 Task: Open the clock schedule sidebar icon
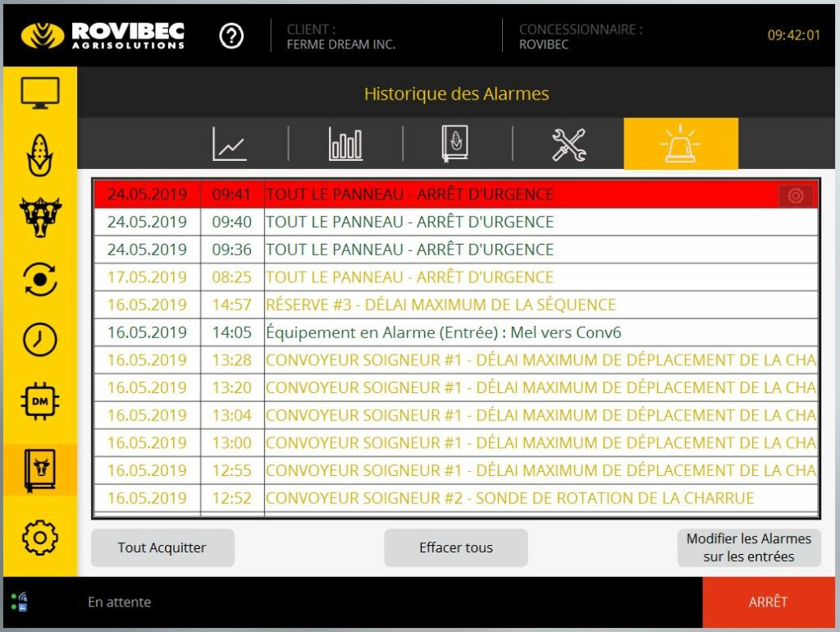(40, 340)
